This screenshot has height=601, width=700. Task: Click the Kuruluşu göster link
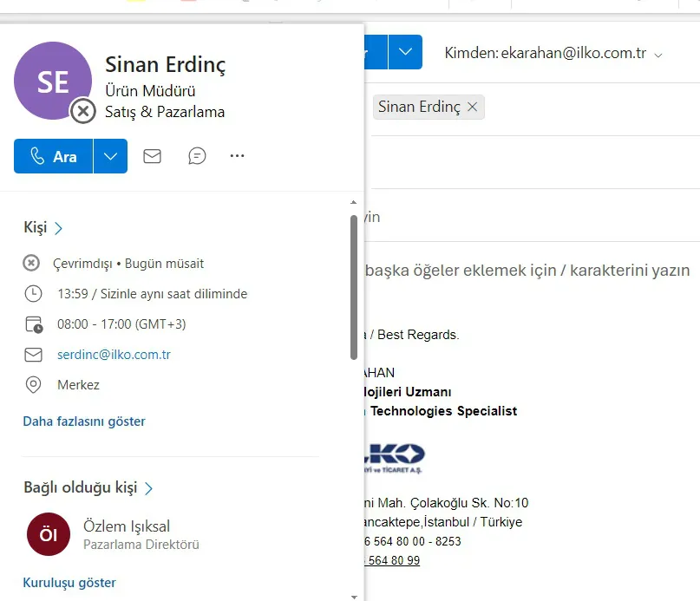pos(69,583)
